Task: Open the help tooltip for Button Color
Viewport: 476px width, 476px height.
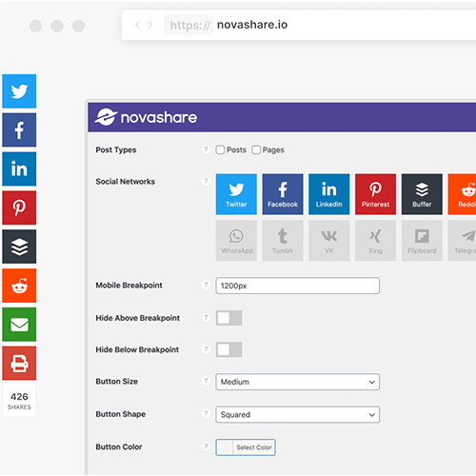Action: (x=206, y=446)
